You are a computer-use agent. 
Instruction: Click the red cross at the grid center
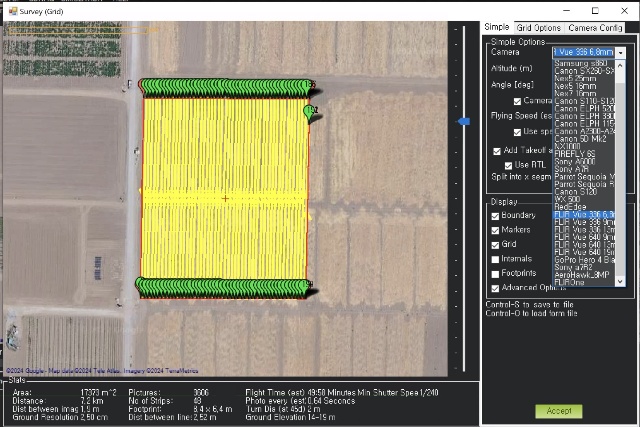(225, 198)
